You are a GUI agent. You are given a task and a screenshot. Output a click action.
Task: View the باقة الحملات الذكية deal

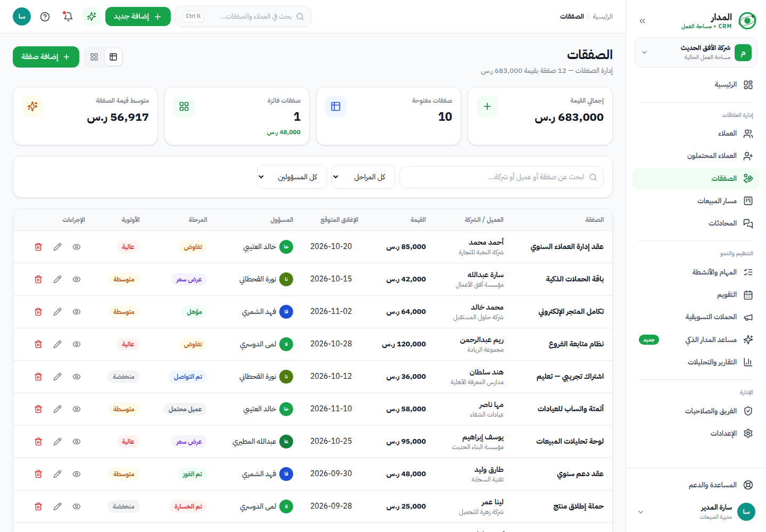click(x=77, y=279)
